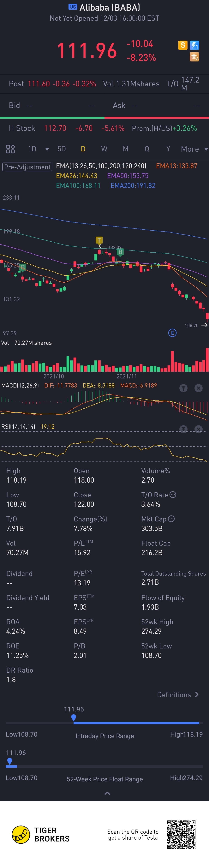Screen dimensions: 209x868
Task: Tap the Intraday Price Range marker
Action: point(74,718)
